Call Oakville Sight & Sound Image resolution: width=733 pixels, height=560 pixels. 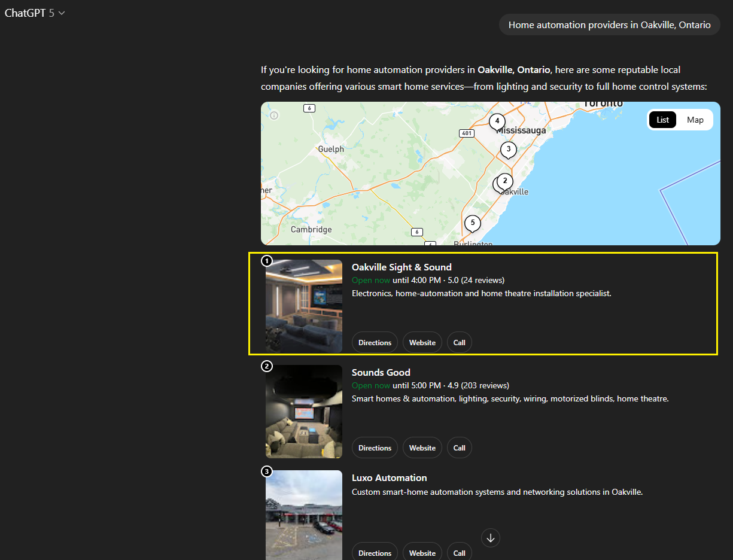click(459, 343)
